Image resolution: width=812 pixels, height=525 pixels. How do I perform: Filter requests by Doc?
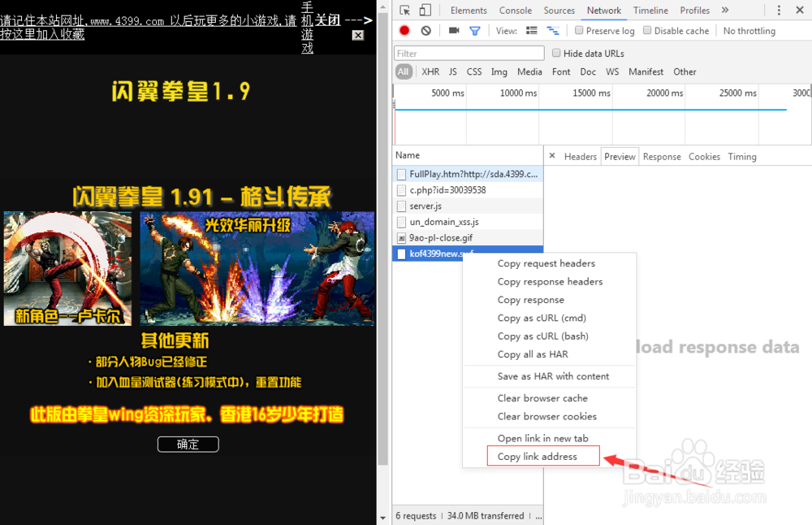588,72
